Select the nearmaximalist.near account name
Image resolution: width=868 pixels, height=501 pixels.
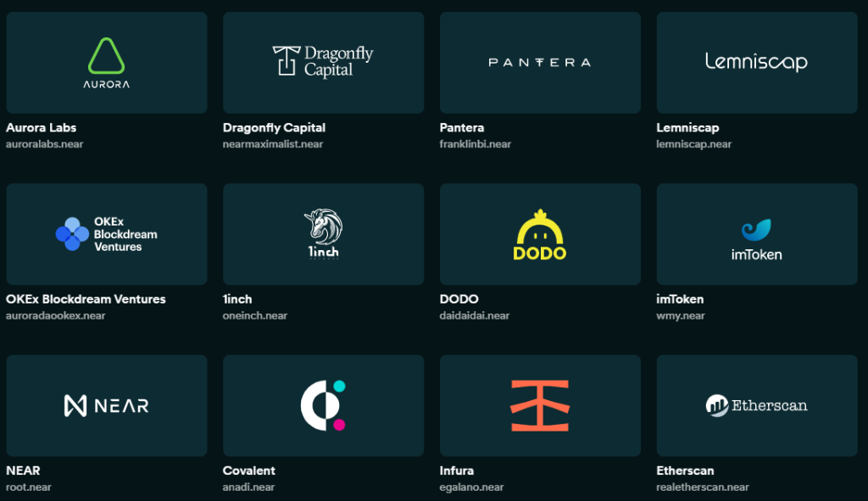tap(273, 144)
